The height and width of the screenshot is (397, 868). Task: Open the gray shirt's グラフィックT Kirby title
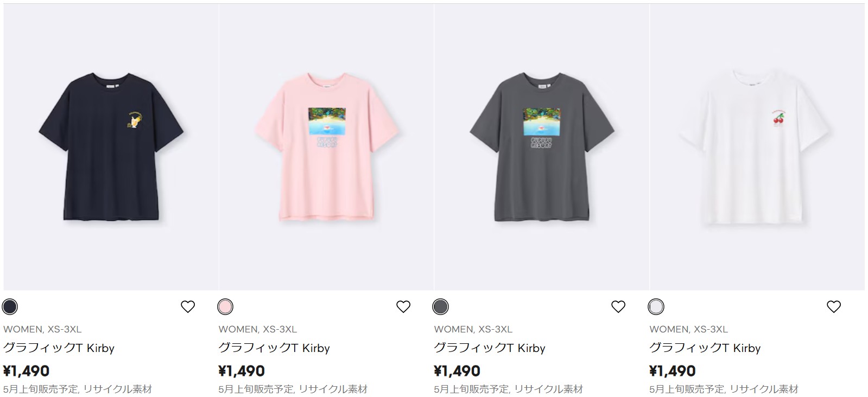(489, 348)
